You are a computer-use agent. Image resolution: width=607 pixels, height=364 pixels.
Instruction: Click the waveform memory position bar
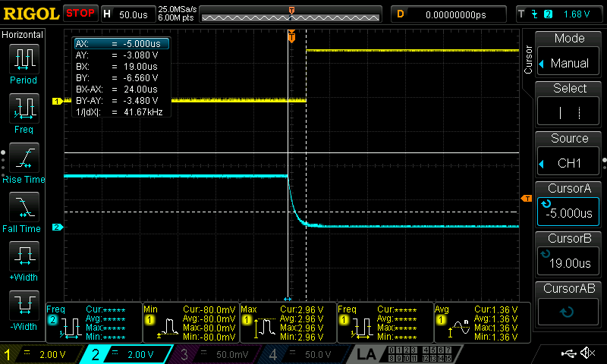point(291,14)
